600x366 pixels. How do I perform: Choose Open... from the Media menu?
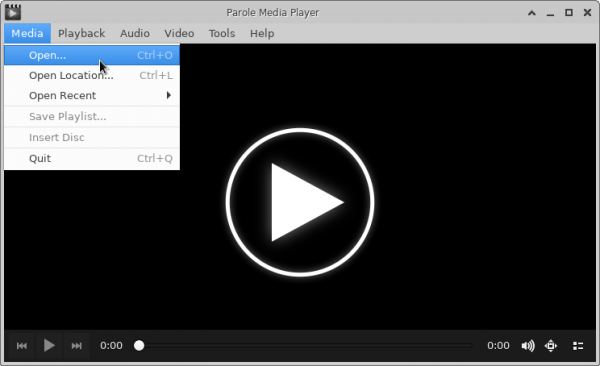pos(92,55)
